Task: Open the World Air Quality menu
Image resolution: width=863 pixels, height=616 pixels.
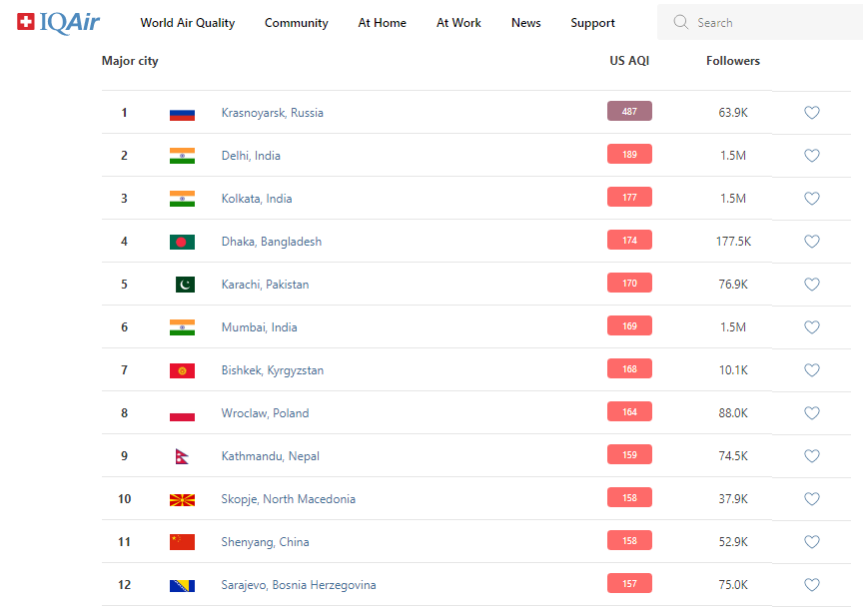Action: [x=188, y=23]
